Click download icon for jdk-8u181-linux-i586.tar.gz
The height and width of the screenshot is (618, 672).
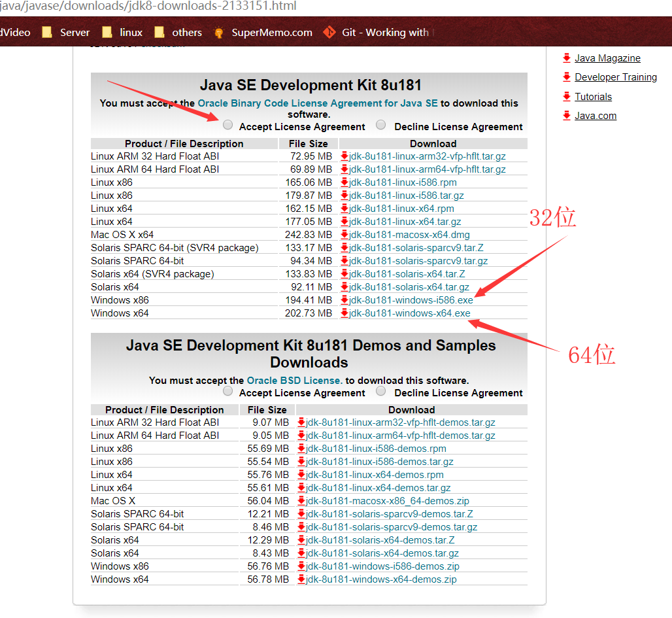point(344,196)
